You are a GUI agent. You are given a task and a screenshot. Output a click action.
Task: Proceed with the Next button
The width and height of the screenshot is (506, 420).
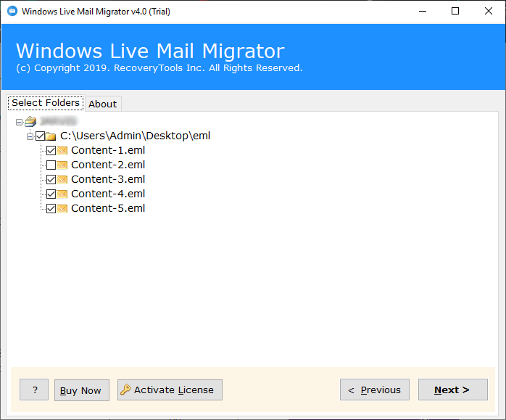[453, 390]
